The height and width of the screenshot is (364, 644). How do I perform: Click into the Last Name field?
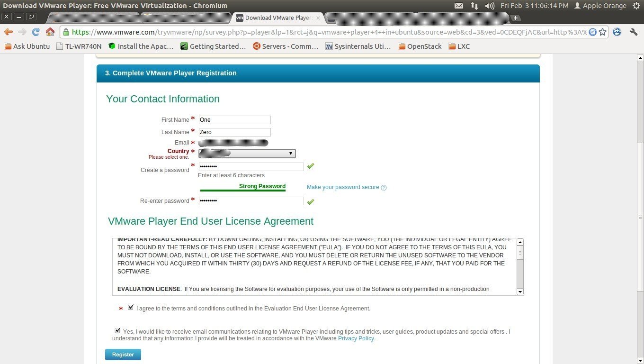(234, 132)
